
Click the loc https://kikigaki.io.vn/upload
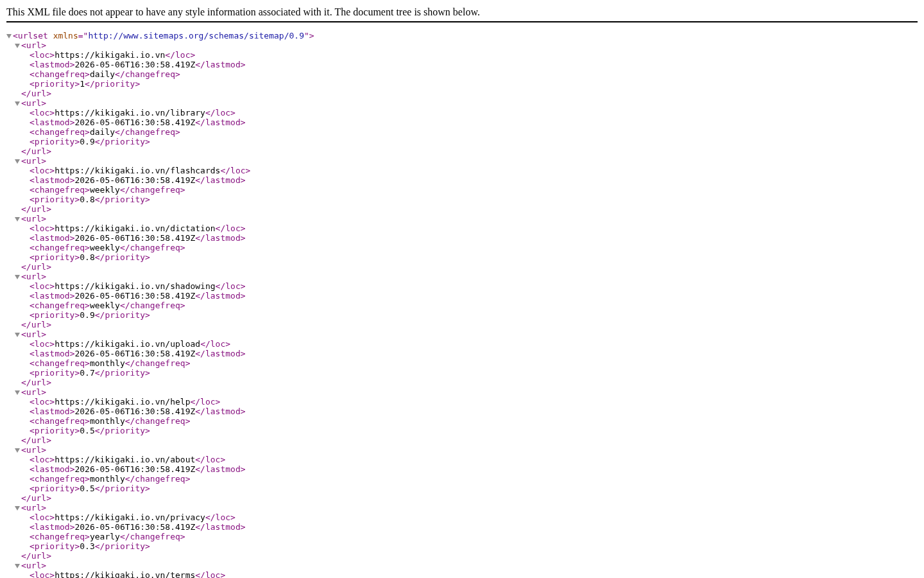pyautogui.click(x=127, y=344)
